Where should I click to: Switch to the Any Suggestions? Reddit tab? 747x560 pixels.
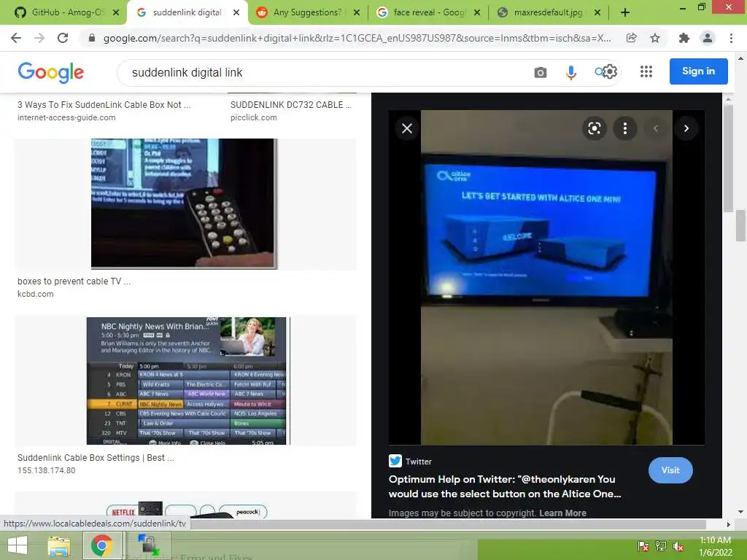pyautogui.click(x=307, y=12)
